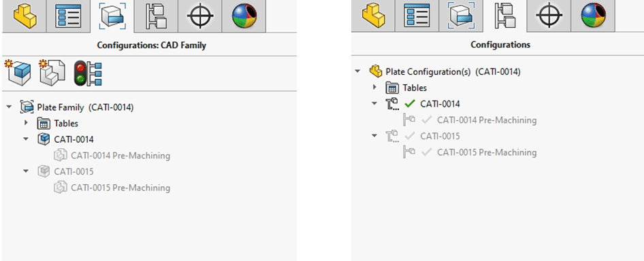Image resolution: width=644 pixels, height=261 pixels.
Task: Open DisplayManager color ball tab in left panel
Action: pos(244,16)
